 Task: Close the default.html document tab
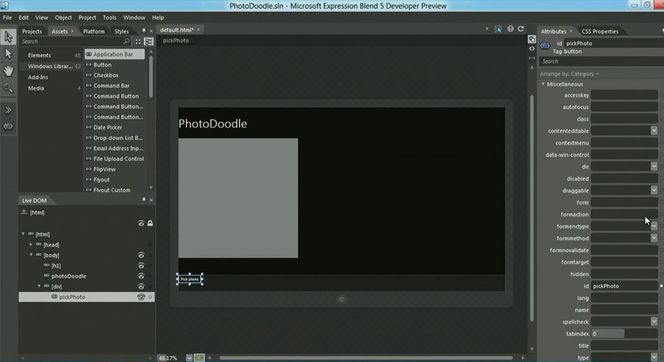(x=198, y=30)
